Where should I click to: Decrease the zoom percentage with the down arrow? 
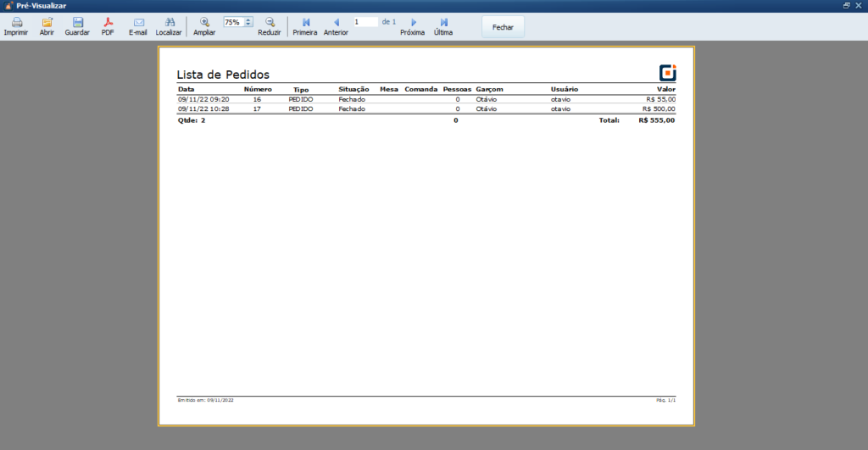248,25
